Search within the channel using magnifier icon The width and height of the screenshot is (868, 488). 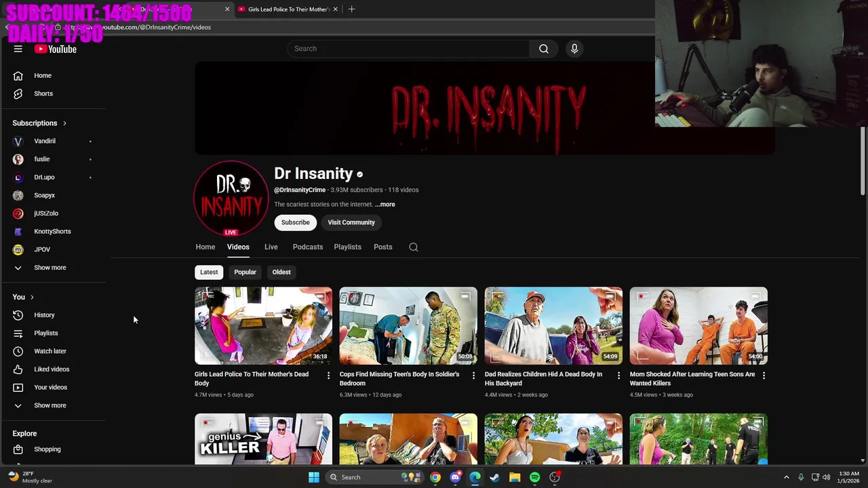click(x=414, y=247)
